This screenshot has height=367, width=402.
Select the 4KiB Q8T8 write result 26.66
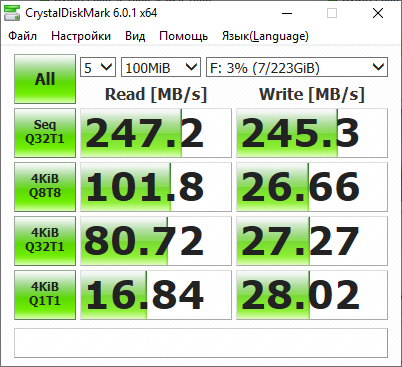pyautogui.click(x=312, y=187)
